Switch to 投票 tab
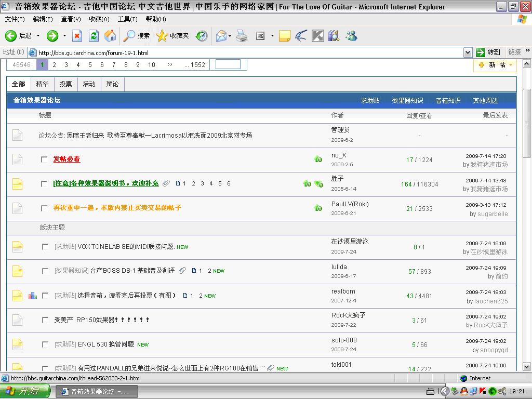Viewport: 532px width, 399px height. point(66,84)
